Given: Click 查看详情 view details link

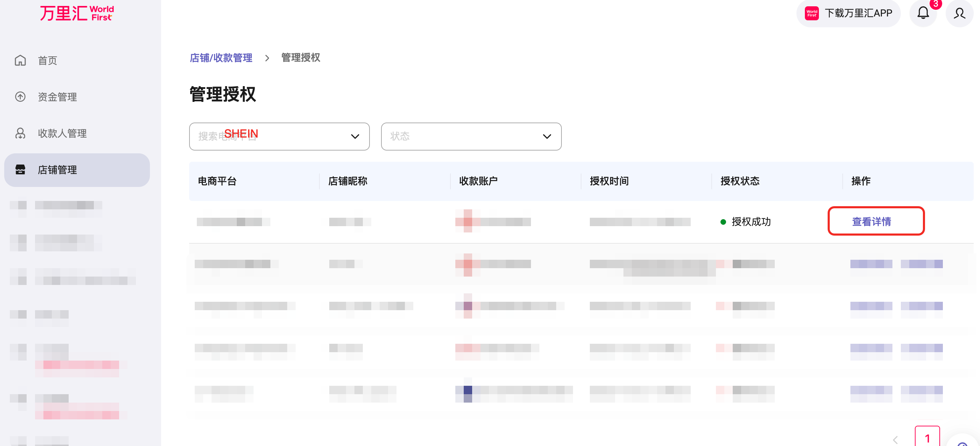Looking at the screenshot, I should (x=871, y=221).
